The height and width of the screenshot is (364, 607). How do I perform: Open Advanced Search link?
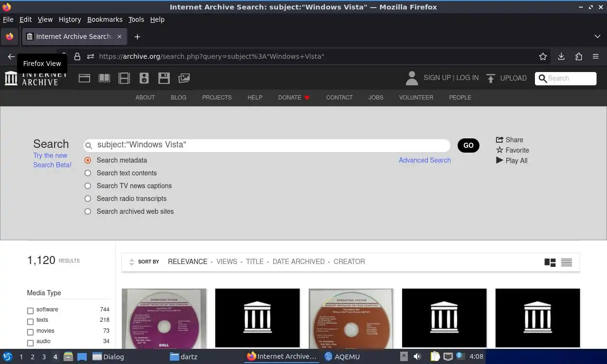click(x=425, y=160)
